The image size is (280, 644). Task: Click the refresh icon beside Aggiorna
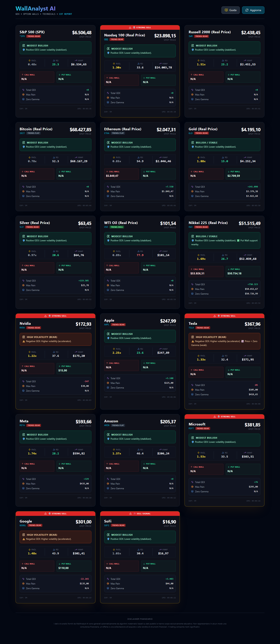click(x=247, y=10)
